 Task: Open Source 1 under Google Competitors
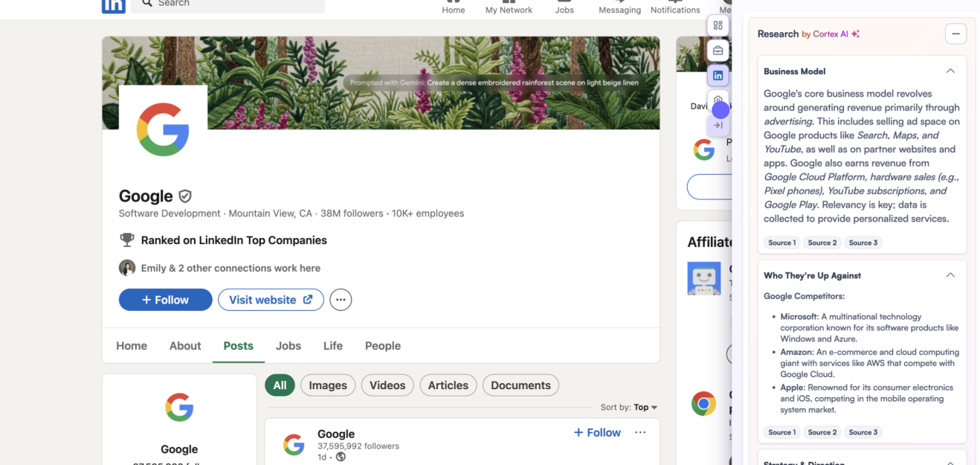[x=782, y=432]
